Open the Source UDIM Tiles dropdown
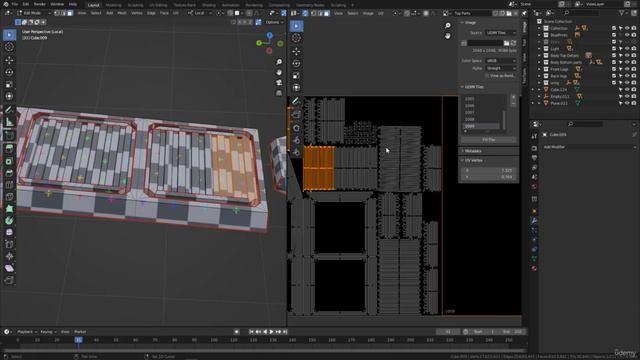This screenshot has width=640, height=360. [x=501, y=33]
